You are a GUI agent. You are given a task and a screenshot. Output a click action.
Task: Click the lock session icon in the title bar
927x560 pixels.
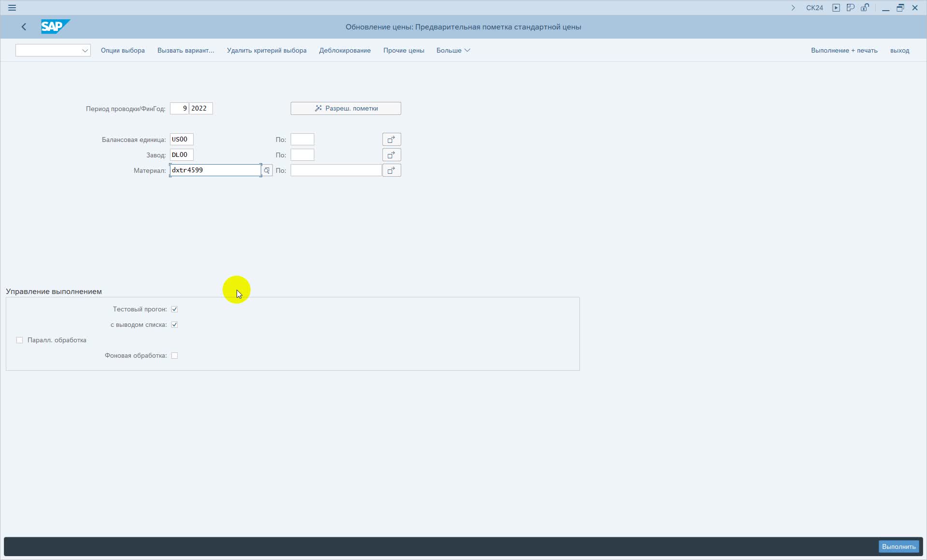pyautogui.click(x=865, y=8)
